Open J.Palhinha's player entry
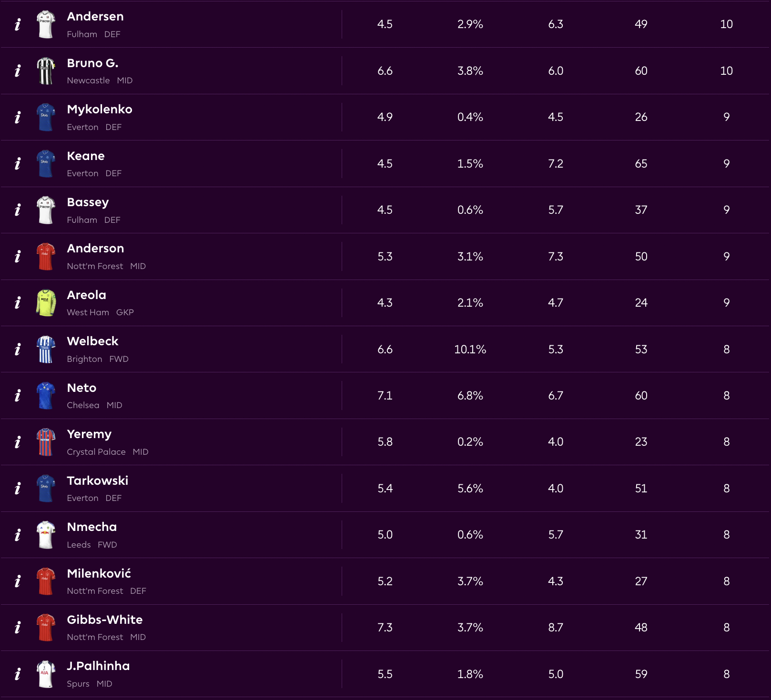The image size is (771, 700). point(98,666)
